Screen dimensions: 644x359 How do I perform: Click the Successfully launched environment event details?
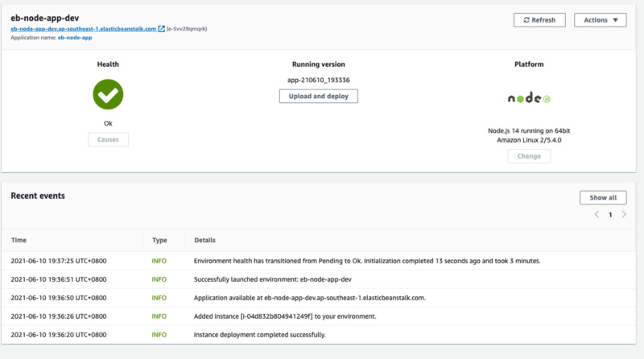coord(273,279)
